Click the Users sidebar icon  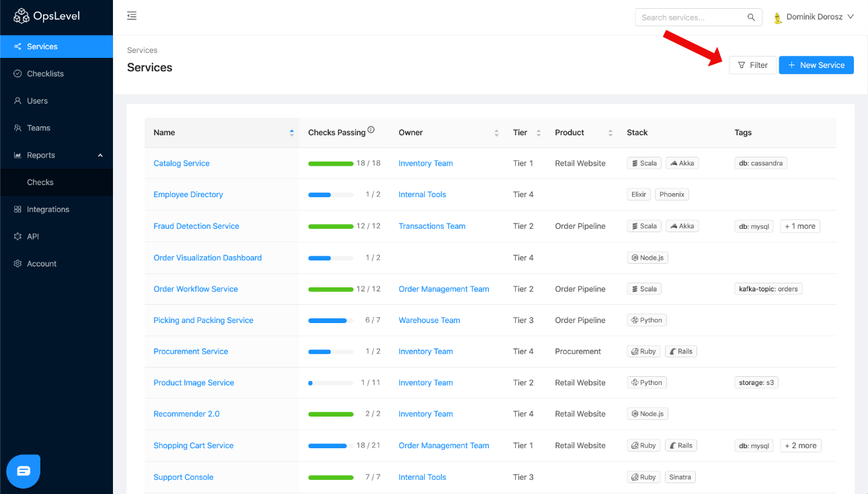(x=17, y=101)
